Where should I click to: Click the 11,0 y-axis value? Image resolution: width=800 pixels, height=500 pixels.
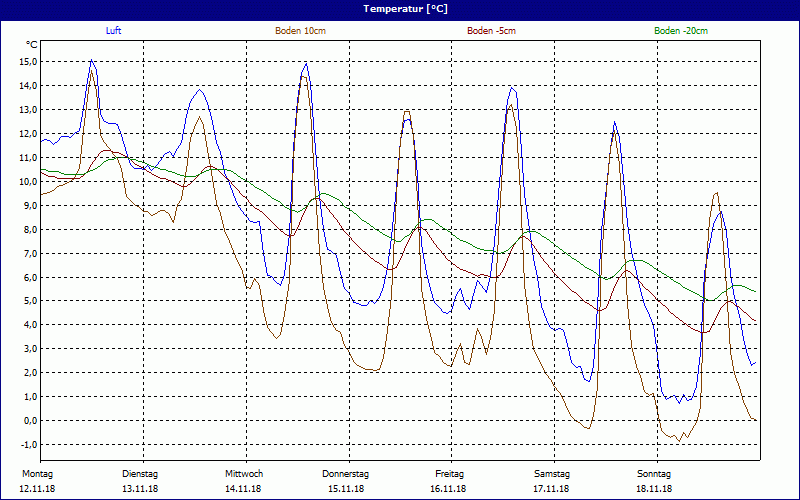(x=28, y=158)
